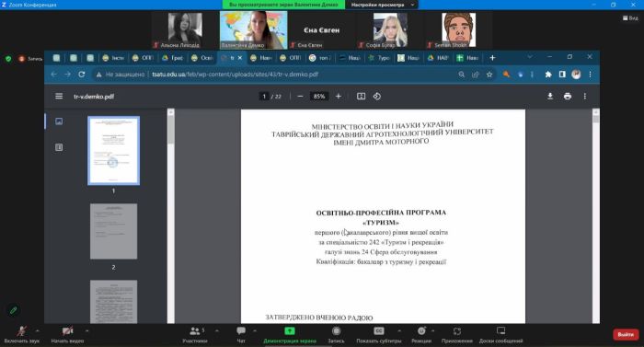Toggle PDF sidebar with hamburger menu
Screen dimensions: 644x347
[x=59, y=97]
